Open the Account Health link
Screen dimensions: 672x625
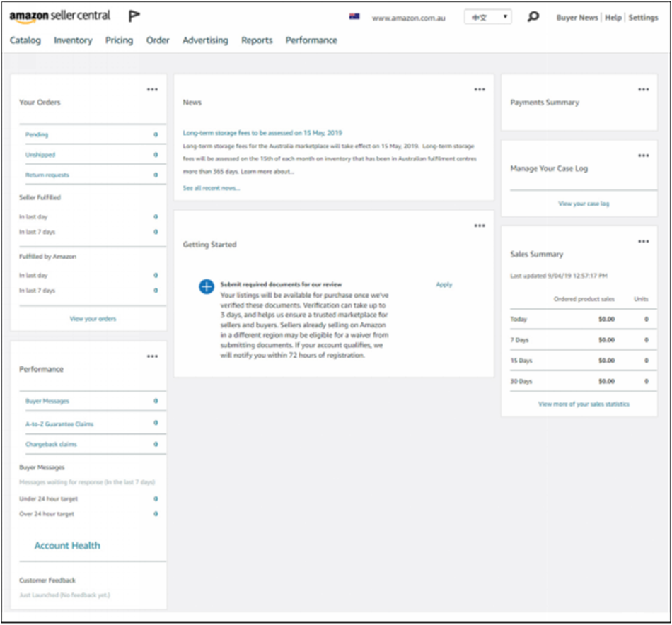[67, 546]
